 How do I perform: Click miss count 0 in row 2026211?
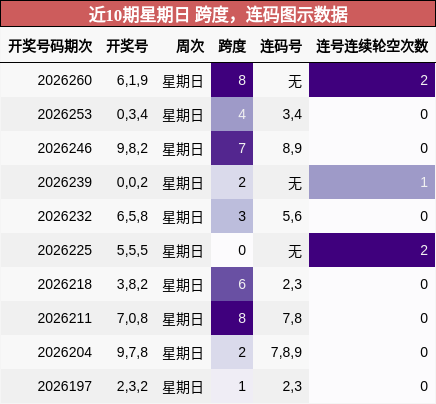[372, 318]
